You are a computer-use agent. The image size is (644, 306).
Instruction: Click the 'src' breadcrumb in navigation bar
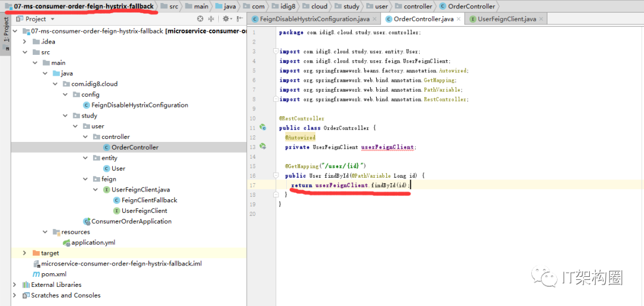pos(173,7)
